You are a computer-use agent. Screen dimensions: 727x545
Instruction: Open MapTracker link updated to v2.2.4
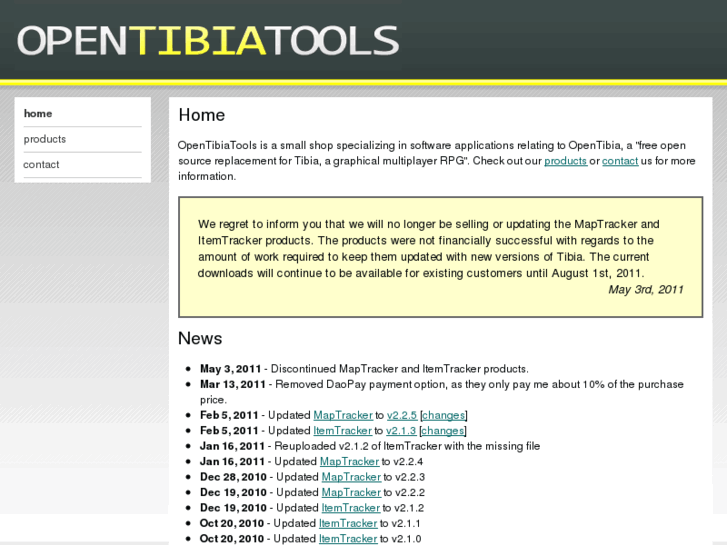click(x=350, y=462)
